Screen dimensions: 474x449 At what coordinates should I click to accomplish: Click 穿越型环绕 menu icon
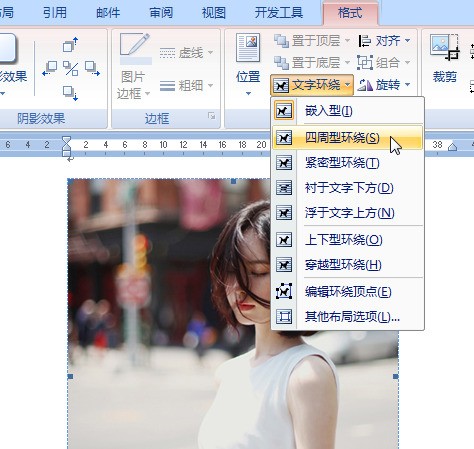pyautogui.click(x=284, y=265)
